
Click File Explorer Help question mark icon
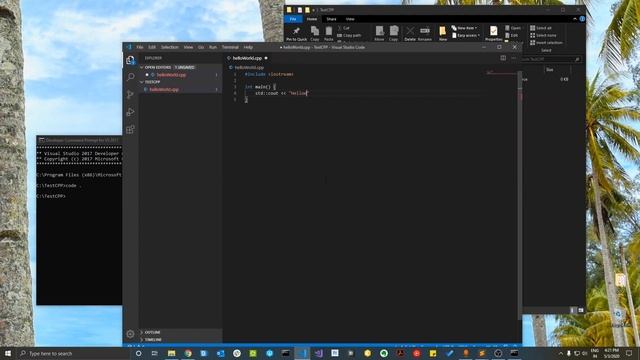(582, 19)
